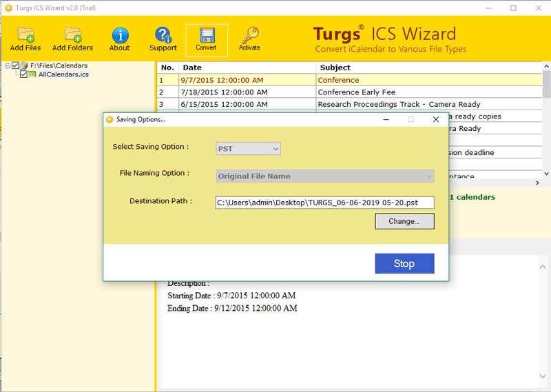Click the Change... destination button

[404, 221]
